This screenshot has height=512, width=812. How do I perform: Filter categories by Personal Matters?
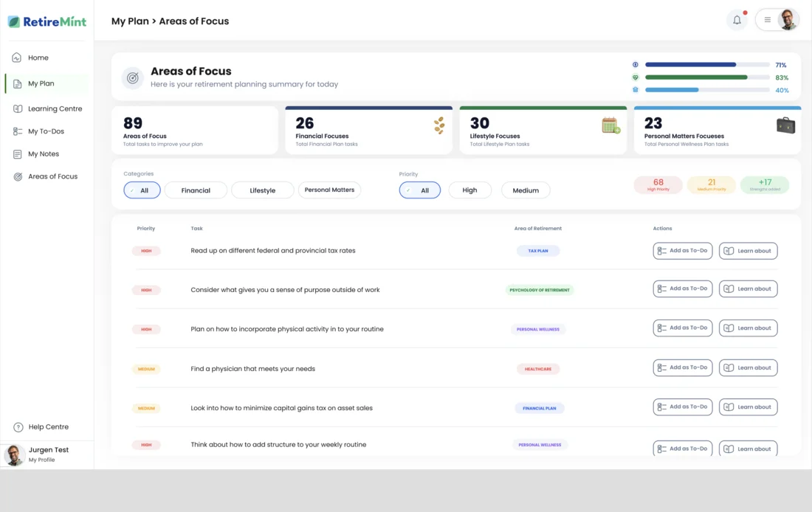tap(329, 190)
